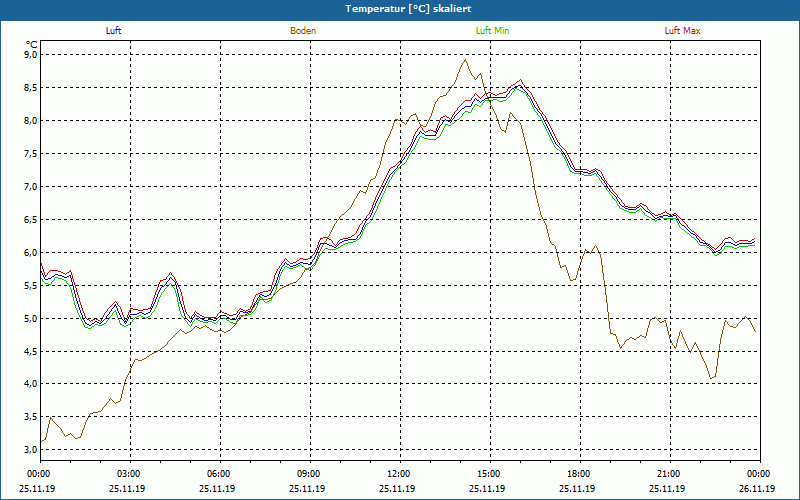
Task: Select the brown 'Boden' legend label
Action: click(x=303, y=31)
